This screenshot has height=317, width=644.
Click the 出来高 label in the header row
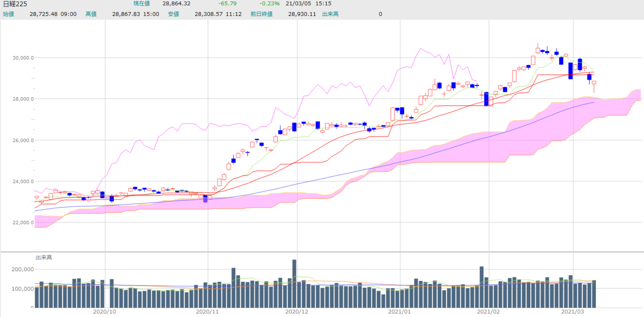330,14
